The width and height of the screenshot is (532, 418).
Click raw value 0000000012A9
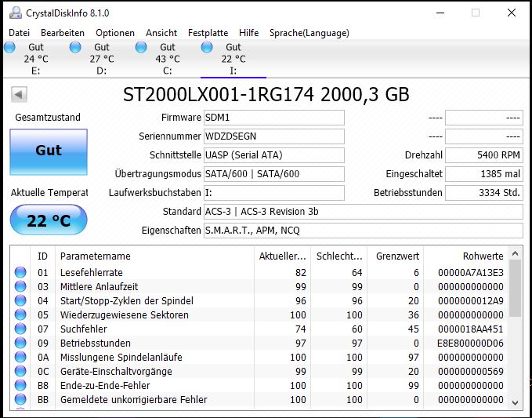(471, 301)
